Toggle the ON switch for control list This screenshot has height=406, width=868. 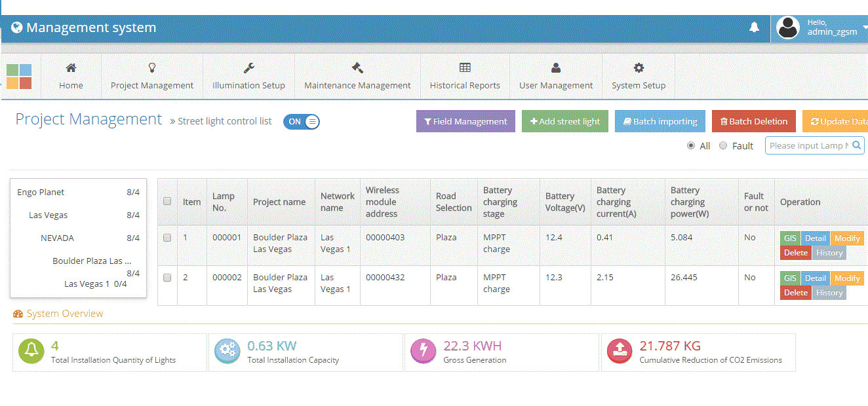pos(302,121)
